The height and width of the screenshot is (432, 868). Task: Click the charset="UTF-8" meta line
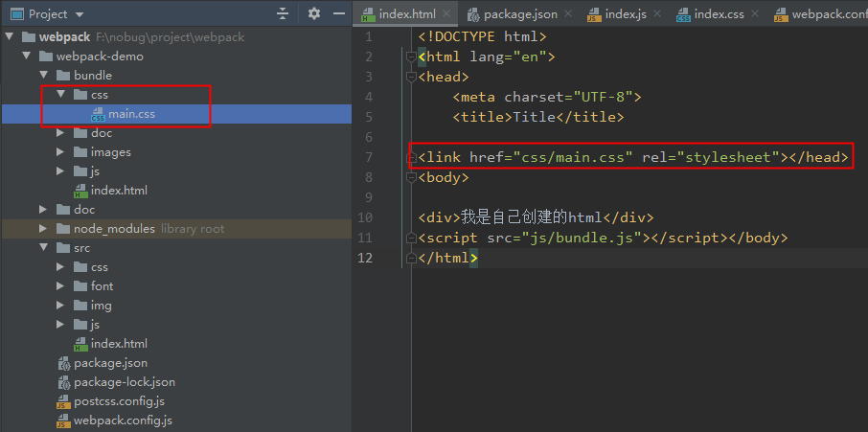tap(547, 98)
